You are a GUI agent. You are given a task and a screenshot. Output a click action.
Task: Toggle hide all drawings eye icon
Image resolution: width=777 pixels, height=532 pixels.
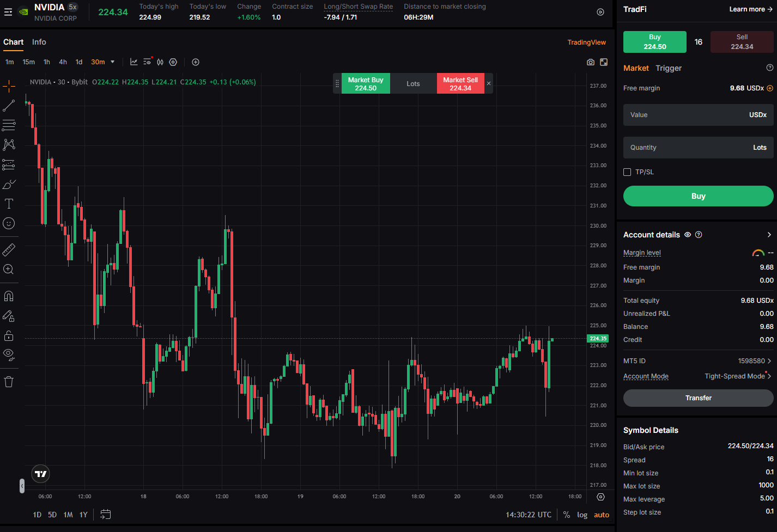coord(9,355)
